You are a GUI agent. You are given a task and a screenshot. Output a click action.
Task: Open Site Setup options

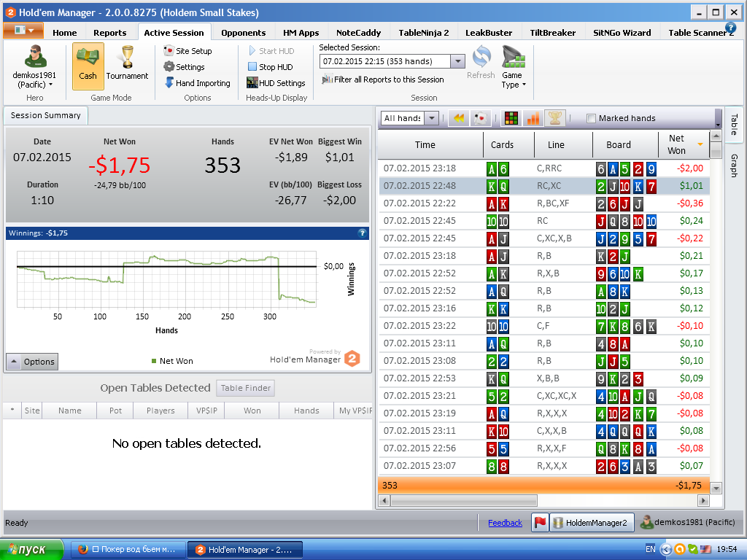pyautogui.click(x=187, y=51)
